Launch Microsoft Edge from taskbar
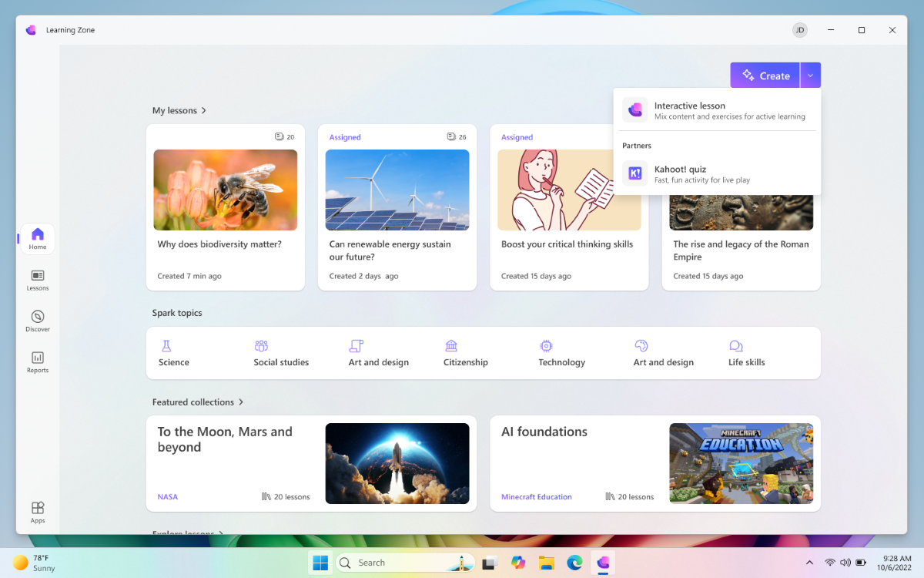This screenshot has width=924, height=578. [574, 563]
